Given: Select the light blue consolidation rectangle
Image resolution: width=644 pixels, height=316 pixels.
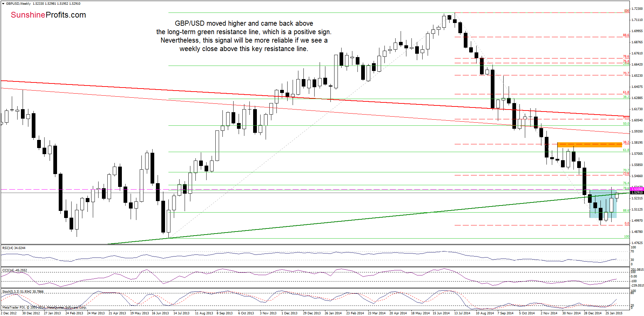Looking at the screenshot, I should point(603,203).
